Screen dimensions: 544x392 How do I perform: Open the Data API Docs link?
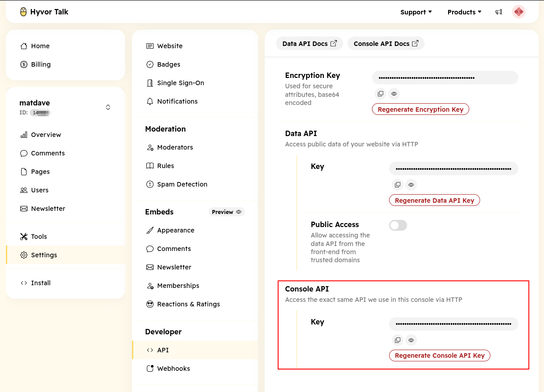(309, 44)
